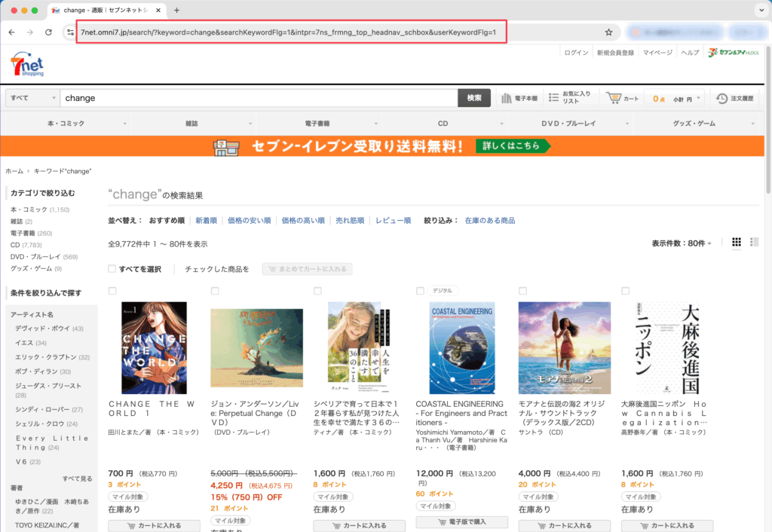Expand the DVD・ブルーレイ navigation menu
The height and width of the screenshot is (532, 772).
(x=569, y=124)
